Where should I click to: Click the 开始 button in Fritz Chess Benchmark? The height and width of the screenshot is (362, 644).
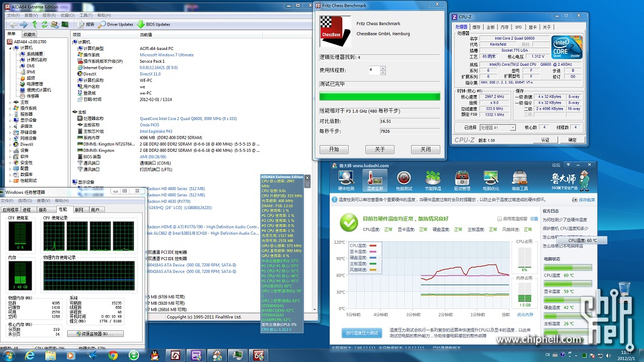pyautogui.click(x=334, y=149)
